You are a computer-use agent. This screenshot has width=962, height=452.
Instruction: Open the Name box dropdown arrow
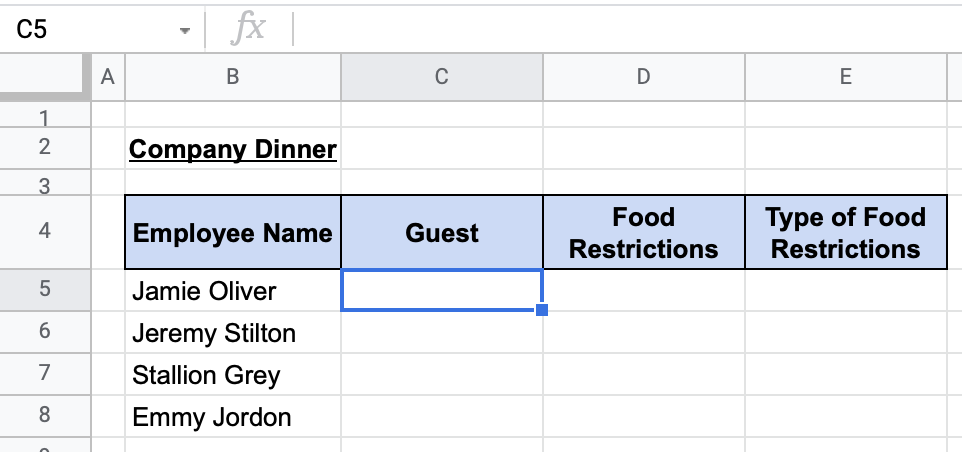point(184,31)
